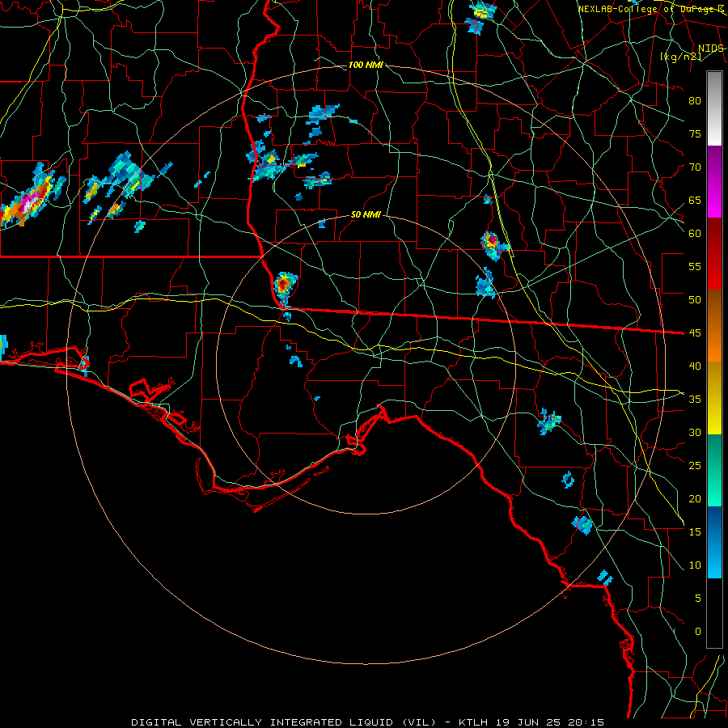Click the scale value 5
The height and width of the screenshot is (728, 728).
tap(698, 599)
